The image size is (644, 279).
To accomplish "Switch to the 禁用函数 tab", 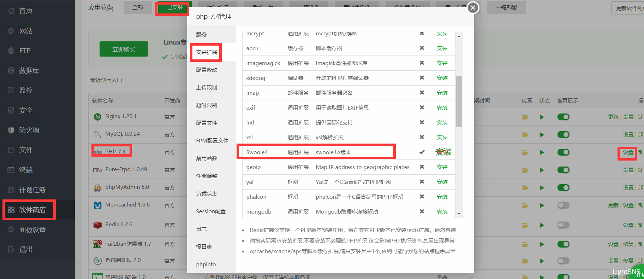I will click(x=207, y=158).
